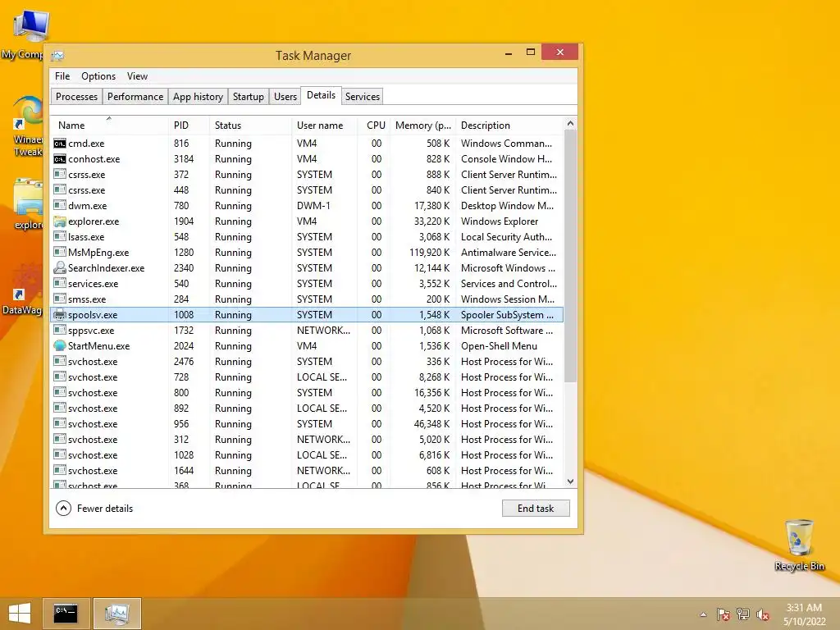Switch to the Performance tab
The image size is (840, 630).
135,97
